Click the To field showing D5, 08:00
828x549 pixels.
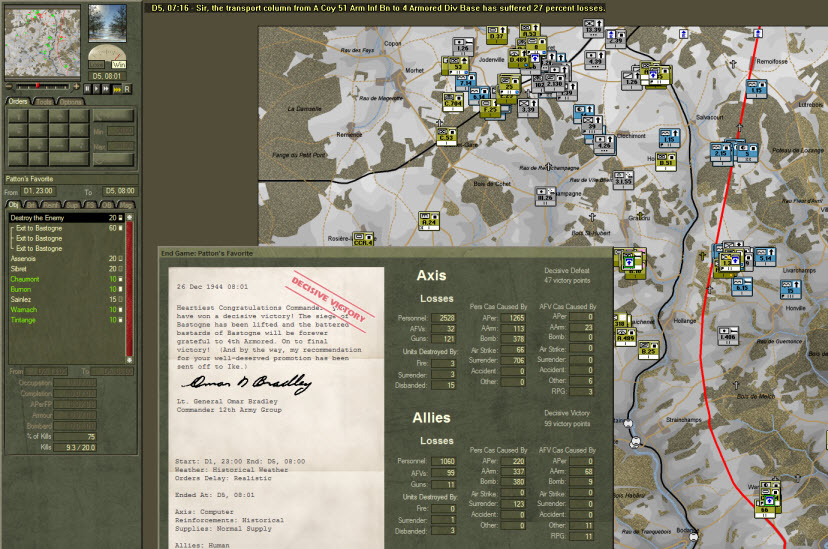point(119,191)
